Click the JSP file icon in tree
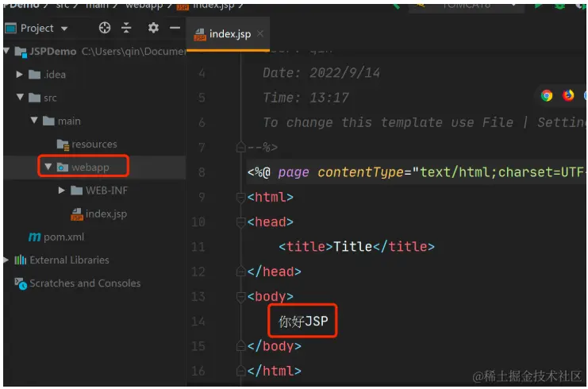 coord(77,214)
